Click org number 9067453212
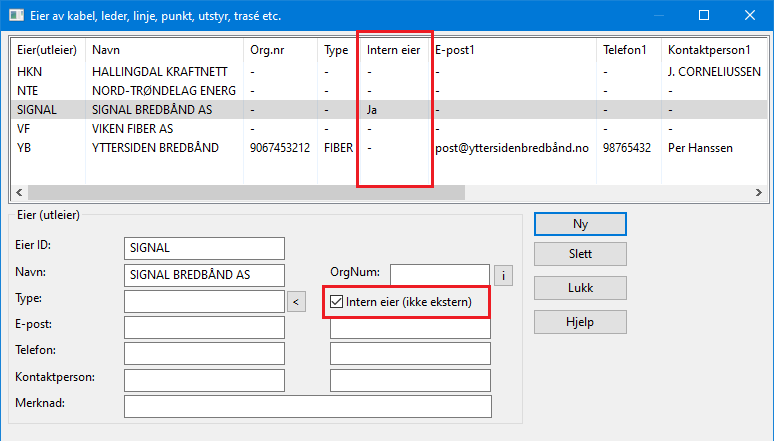 click(280, 148)
